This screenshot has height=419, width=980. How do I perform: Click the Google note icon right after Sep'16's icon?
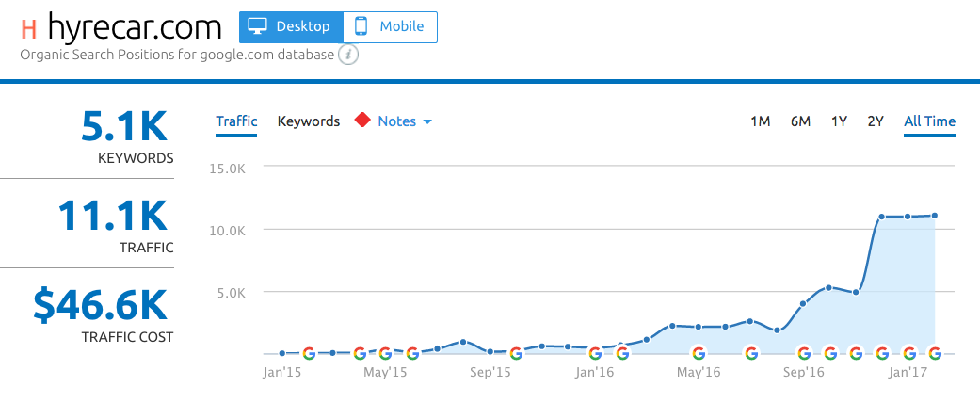[x=830, y=353]
